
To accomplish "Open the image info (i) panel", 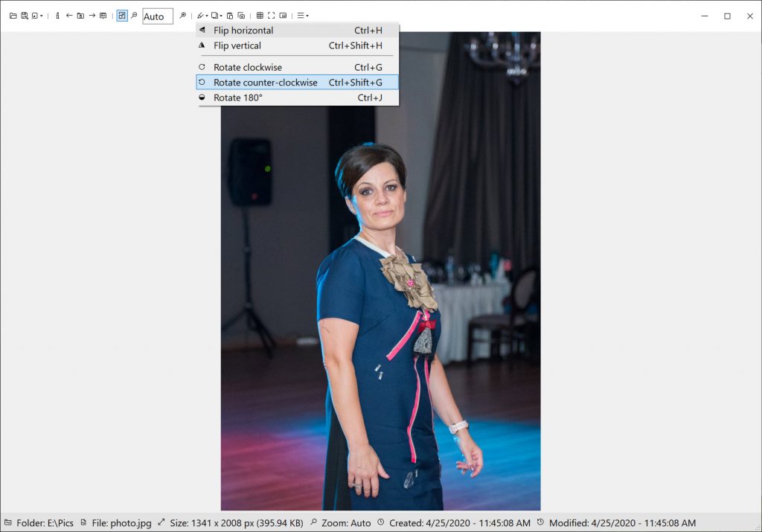I will click(57, 16).
